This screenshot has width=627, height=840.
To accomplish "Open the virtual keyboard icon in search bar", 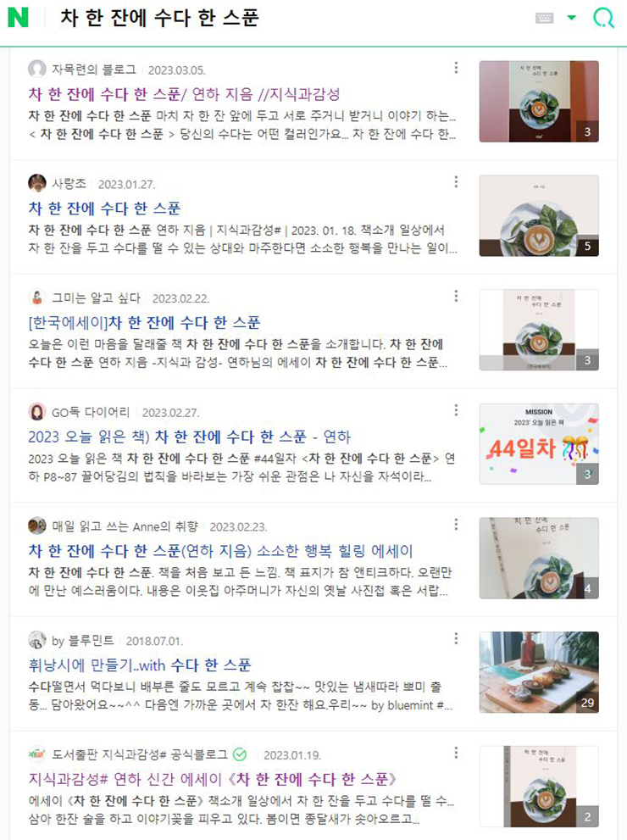I will 544,18.
